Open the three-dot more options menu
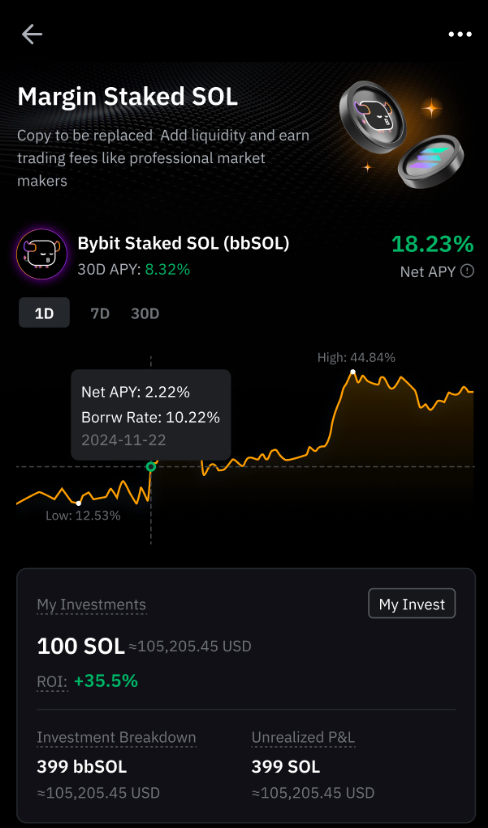Screen dimensions: 488x828 point(459,34)
